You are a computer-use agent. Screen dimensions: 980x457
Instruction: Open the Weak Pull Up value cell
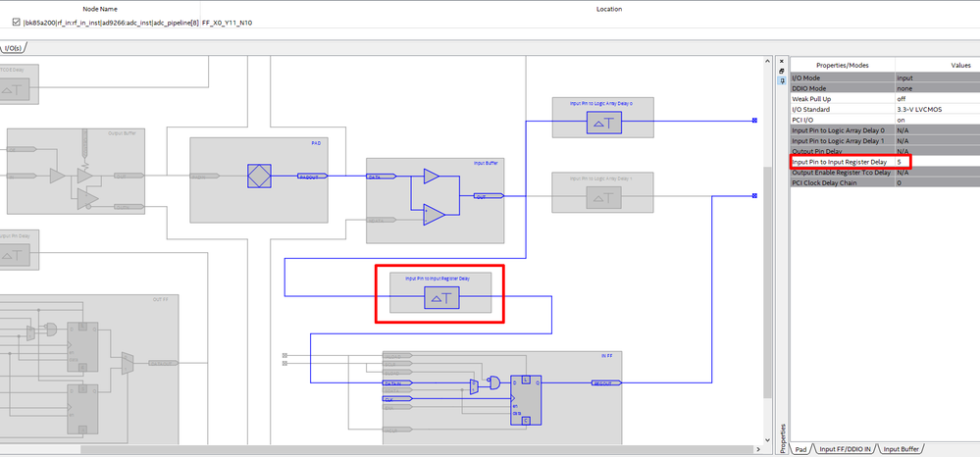click(937, 99)
